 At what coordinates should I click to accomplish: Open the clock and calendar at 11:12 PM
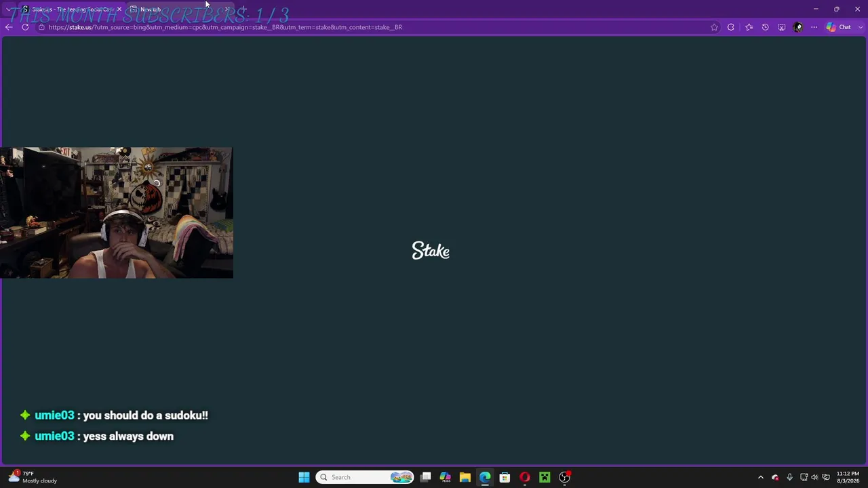click(x=848, y=477)
